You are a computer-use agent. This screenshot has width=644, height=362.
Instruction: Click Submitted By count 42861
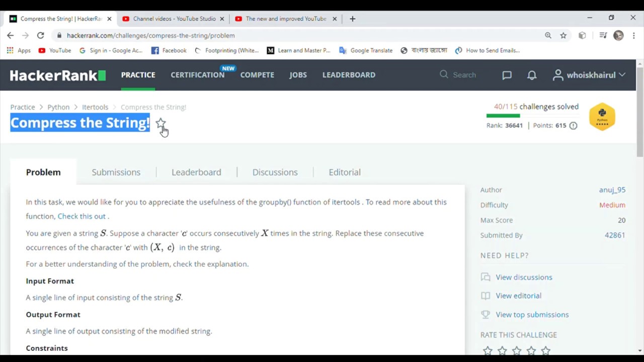tap(615, 235)
